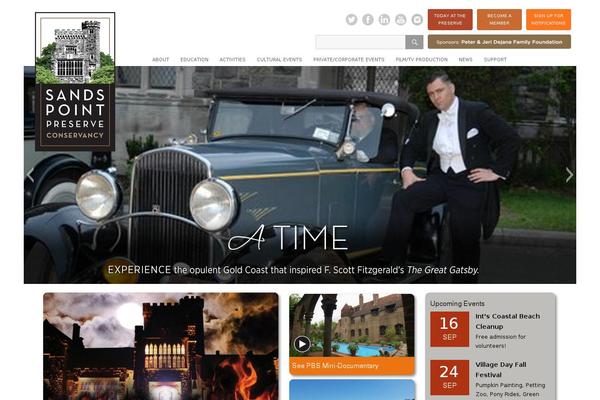
Task: Open the Instagram social icon
Action: pos(417,20)
